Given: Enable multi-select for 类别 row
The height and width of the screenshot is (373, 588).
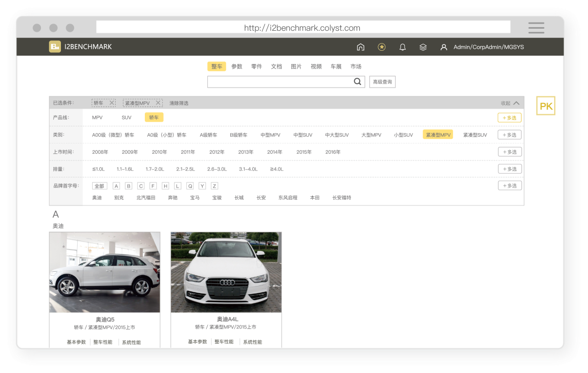Looking at the screenshot, I should click(x=509, y=135).
